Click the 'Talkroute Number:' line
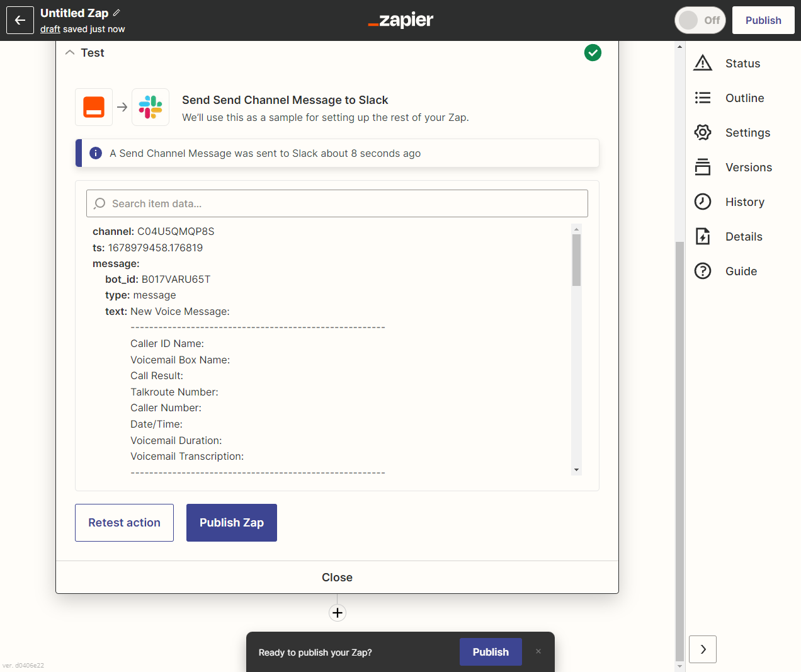Image resolution: width=801 pixels, height=672 pixels. tap(174, 392)
